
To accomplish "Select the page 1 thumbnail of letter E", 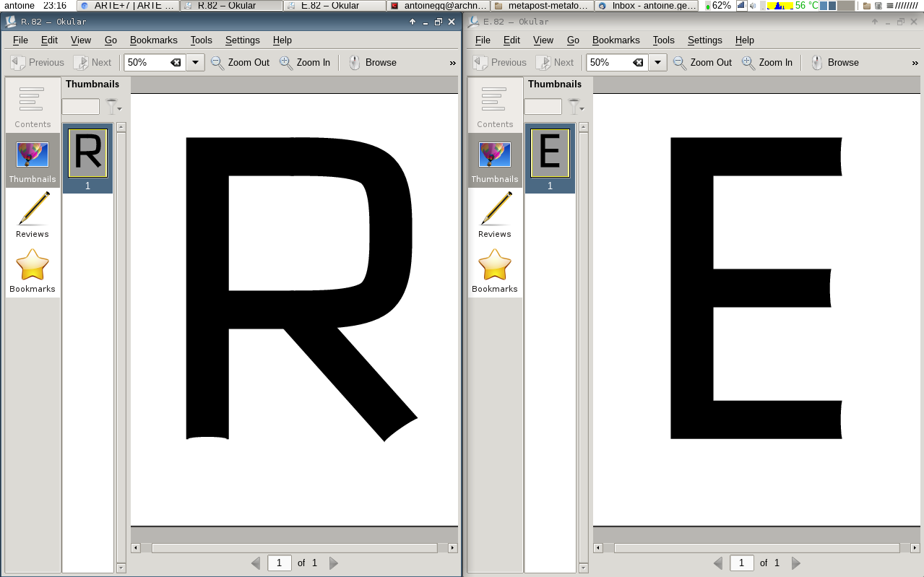I will (550, 153).
